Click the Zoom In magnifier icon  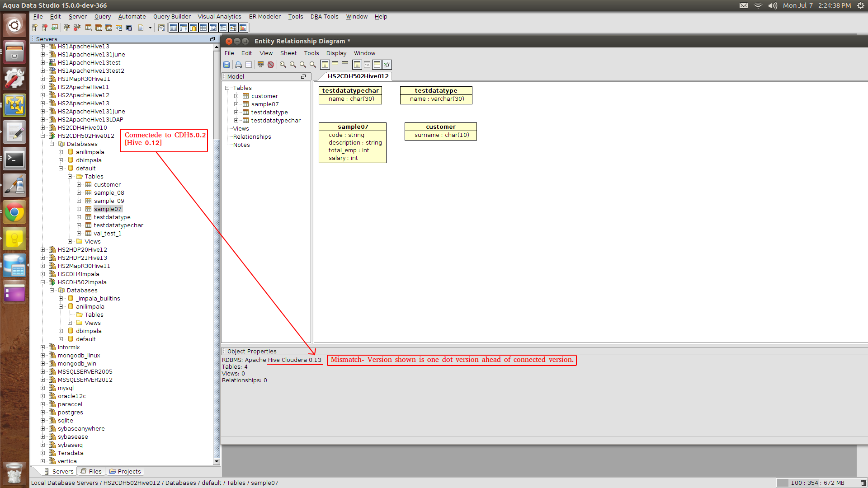point(293,65)
